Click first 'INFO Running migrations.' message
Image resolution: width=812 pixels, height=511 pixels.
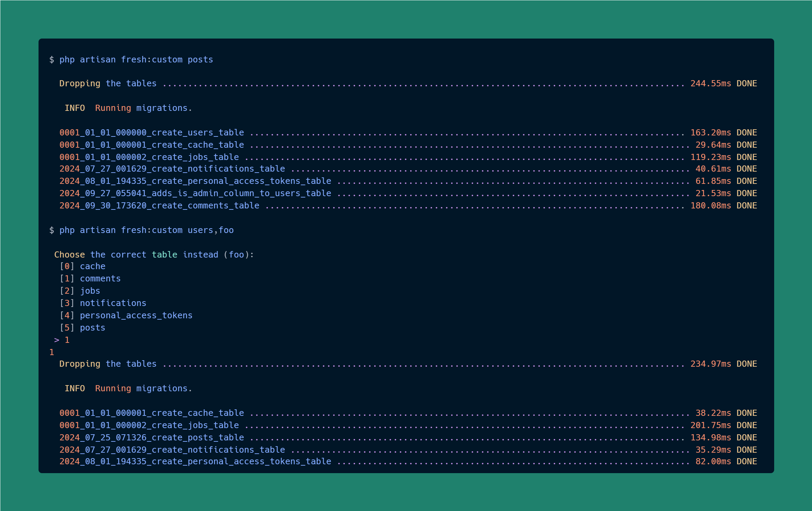[x=128, y=108]
